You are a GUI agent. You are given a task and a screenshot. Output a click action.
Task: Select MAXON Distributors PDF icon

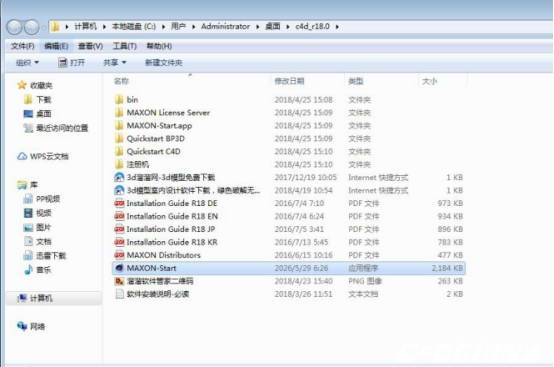tap(119, 255)
